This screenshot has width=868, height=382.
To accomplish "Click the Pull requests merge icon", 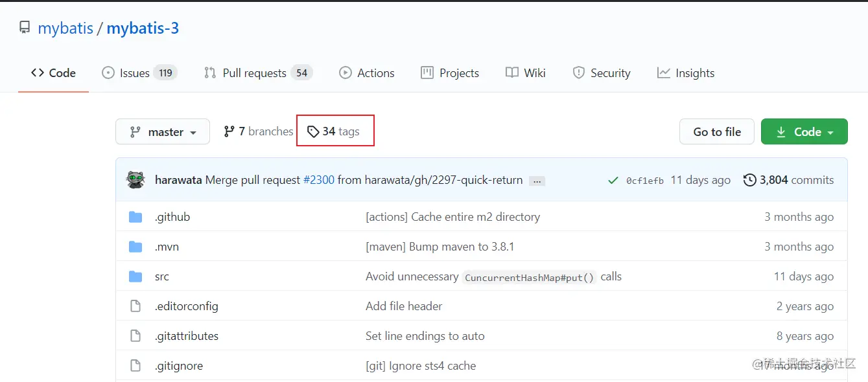I will coord(210,73).
